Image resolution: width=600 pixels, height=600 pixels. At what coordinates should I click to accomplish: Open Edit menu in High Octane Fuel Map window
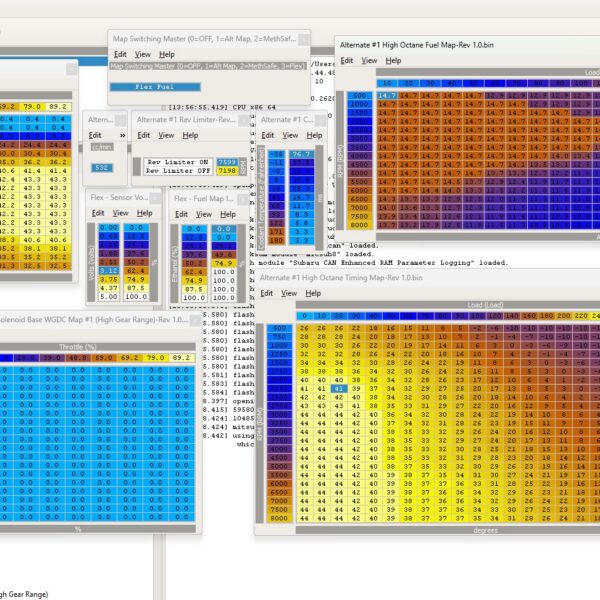click(347, 60)
